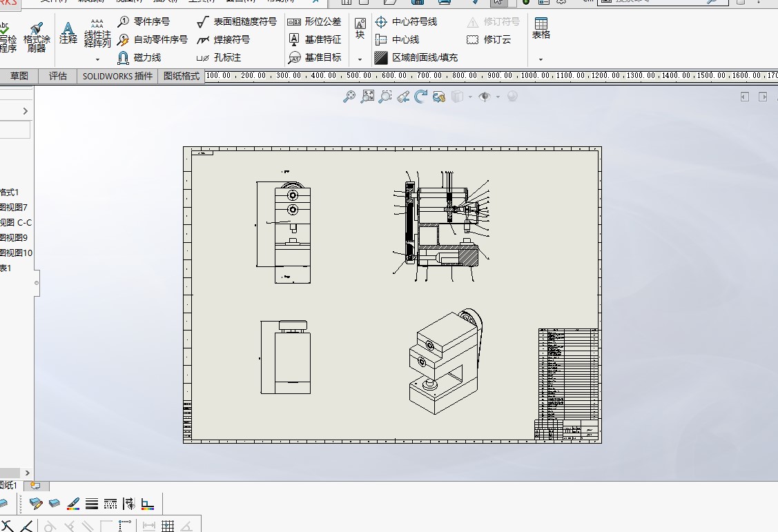This screenshot has height=532, width=778.
Task: Click the left panel horizontal scroll right arrow
Action: tap(28, 473)
